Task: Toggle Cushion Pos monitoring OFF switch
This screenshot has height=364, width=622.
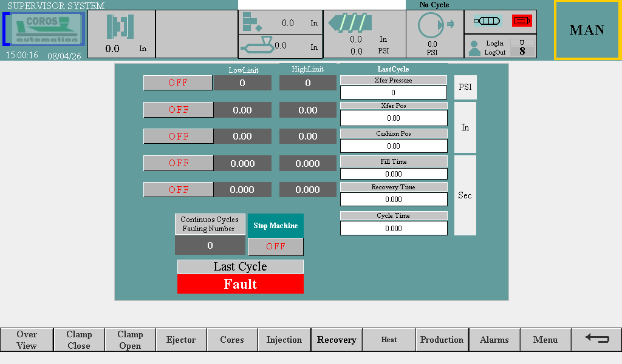Action: [x=178, y=136]
